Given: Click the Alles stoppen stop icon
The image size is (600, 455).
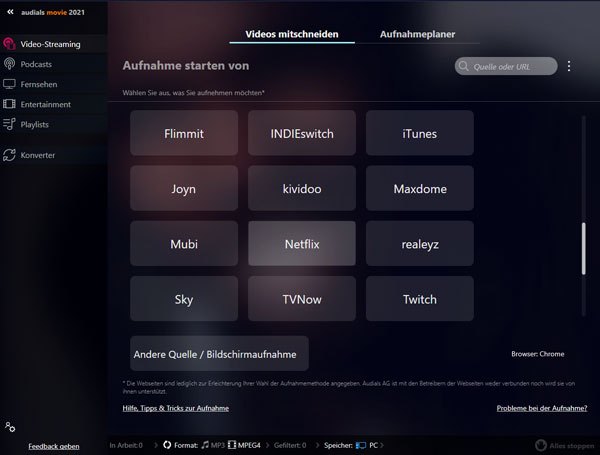Looking at the screenshot, I should tap(541, 445).
